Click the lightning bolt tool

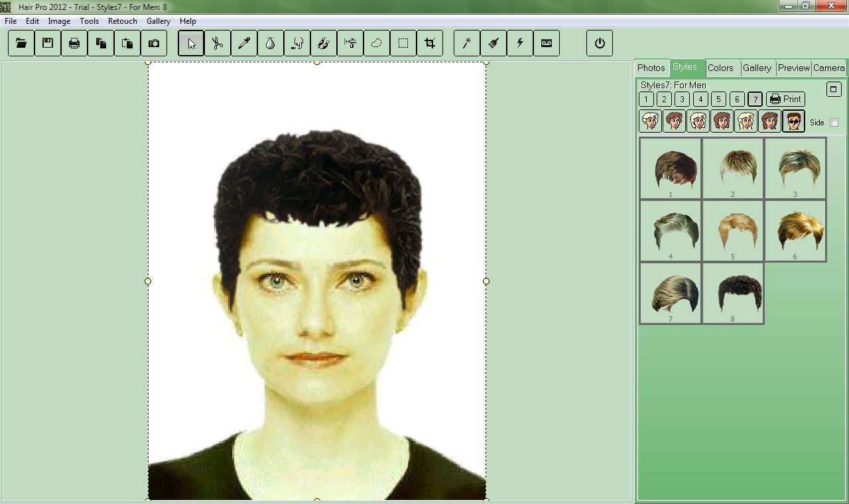coord(520,43)
